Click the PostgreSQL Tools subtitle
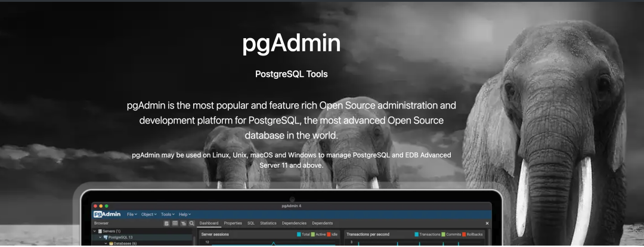The height and width of the screenshot is (247, 644). [291, 75]
